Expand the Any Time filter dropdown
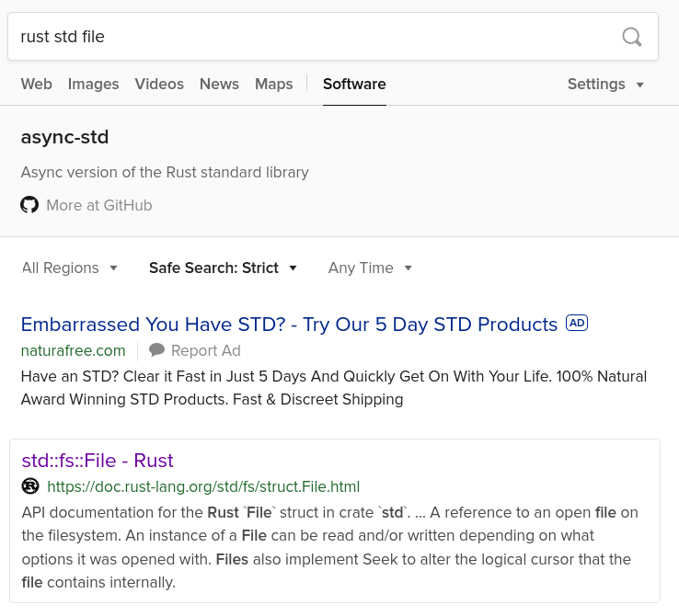The width and height of the screenshot is (679, 616). pos(370,268)
